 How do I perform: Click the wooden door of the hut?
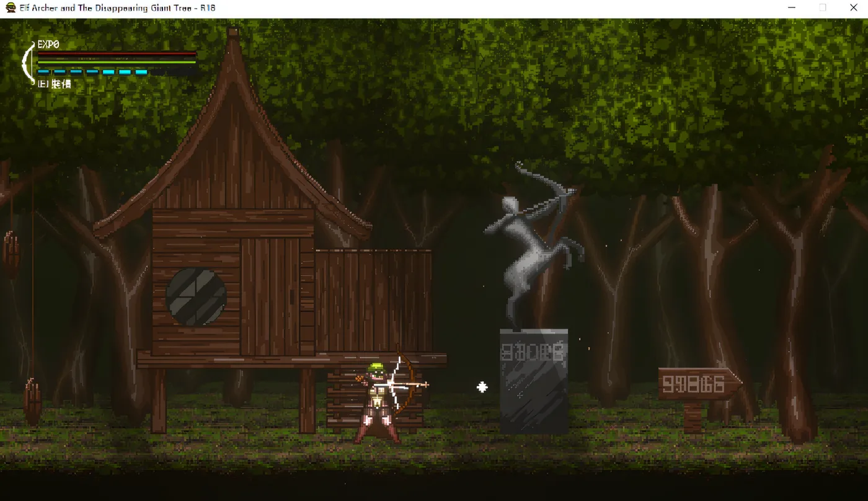[270, 296]
